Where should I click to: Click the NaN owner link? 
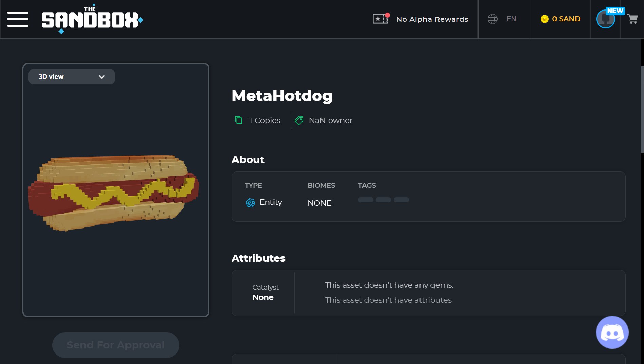click(x=331, y=120)
